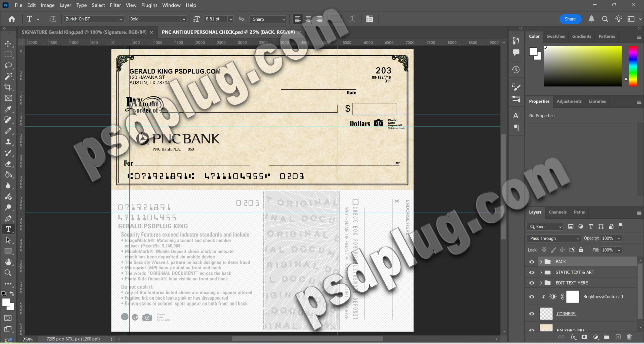Screen dimensions: 644x344
Task: Toggle visibility of Brightness/Contrast 1 layer
Action: (532, 297)
